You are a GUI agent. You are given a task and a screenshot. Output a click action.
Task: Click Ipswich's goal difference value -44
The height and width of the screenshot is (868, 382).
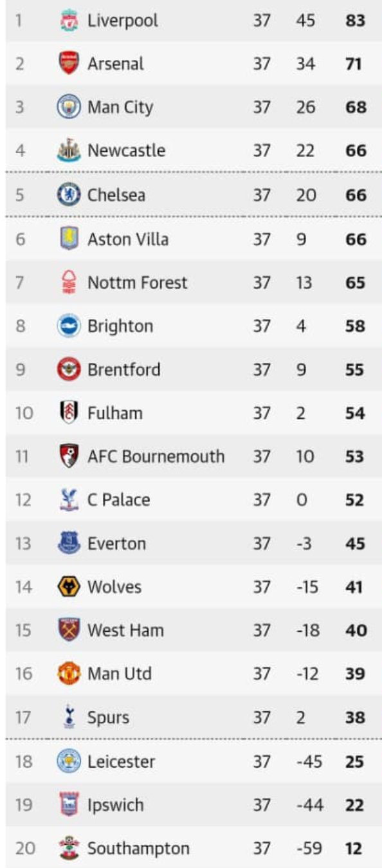[x=309, y=805]
